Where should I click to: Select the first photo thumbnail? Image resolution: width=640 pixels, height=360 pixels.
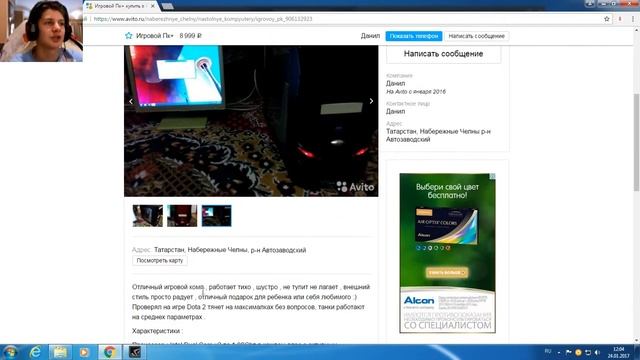coord(147,216)
